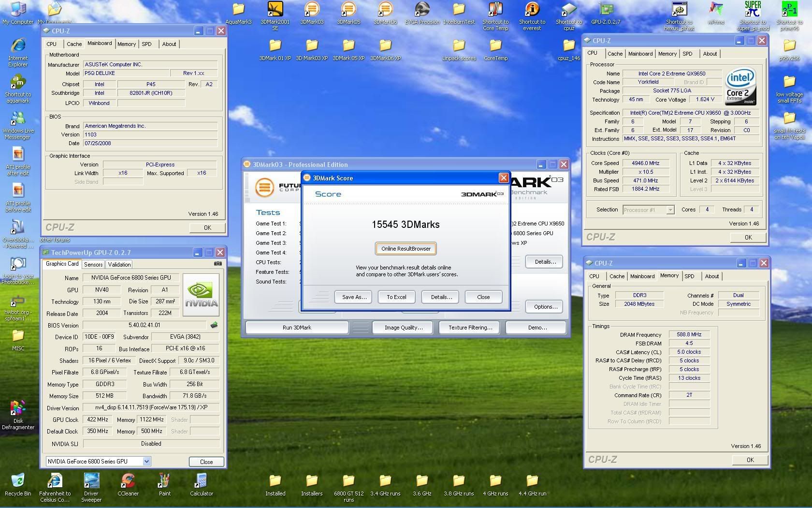Viewport: 812px width, 508px height.
Task: Click the P5Q DELUXE model field
Action: (126, 74)
